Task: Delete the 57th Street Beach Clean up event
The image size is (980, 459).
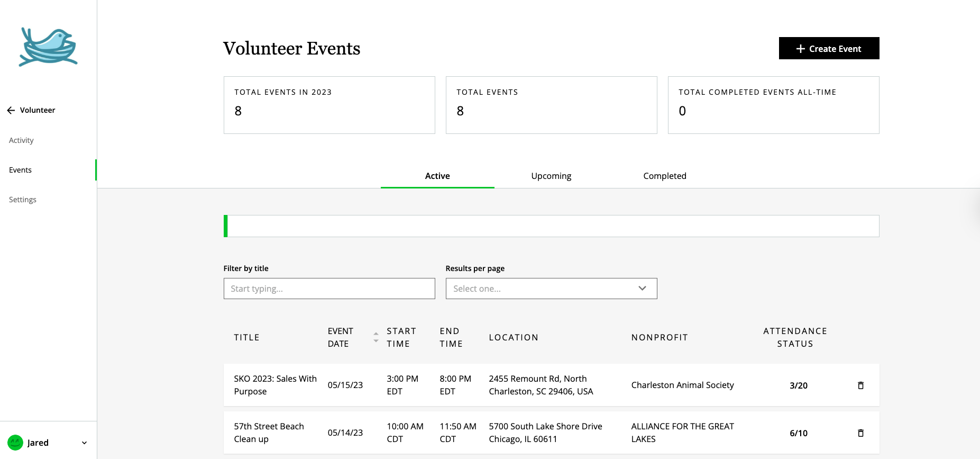Action: (x=860, y=433)
